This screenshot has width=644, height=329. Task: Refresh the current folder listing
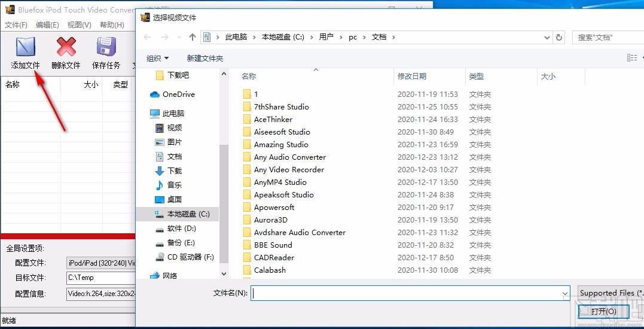558,37
